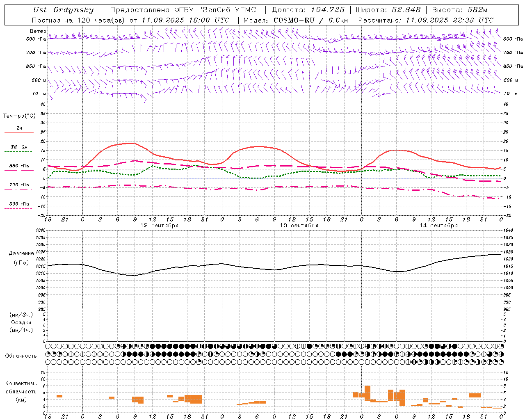Click the Тем-ра(°C) axis title
Viewport: 525px width, 420px height.
pos(19,116)
